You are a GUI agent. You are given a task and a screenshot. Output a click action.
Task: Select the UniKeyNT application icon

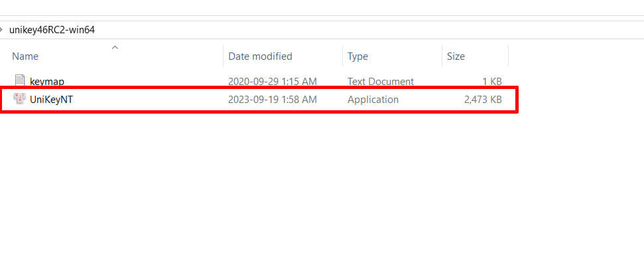click(x=20, y=99)
